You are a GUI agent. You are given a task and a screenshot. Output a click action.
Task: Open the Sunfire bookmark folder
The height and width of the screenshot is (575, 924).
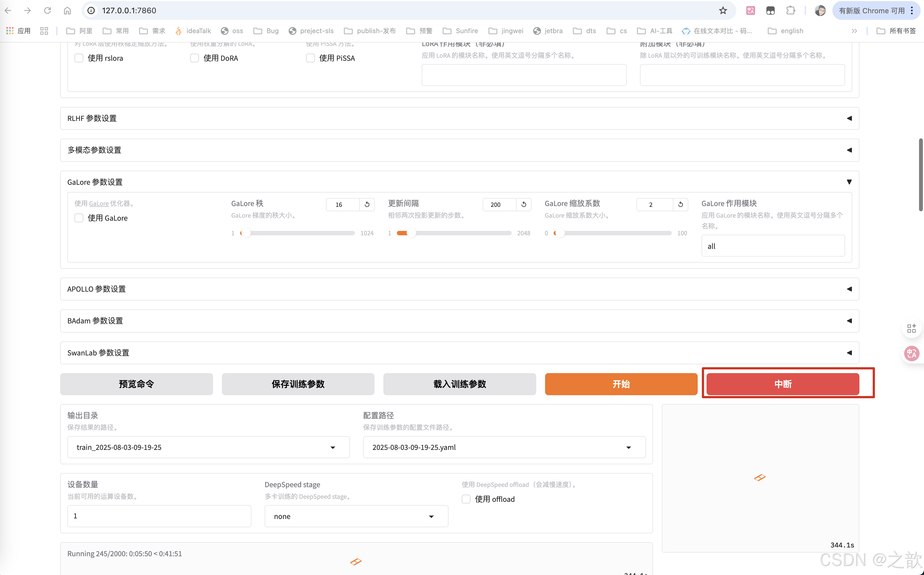(x=460, y=31)
